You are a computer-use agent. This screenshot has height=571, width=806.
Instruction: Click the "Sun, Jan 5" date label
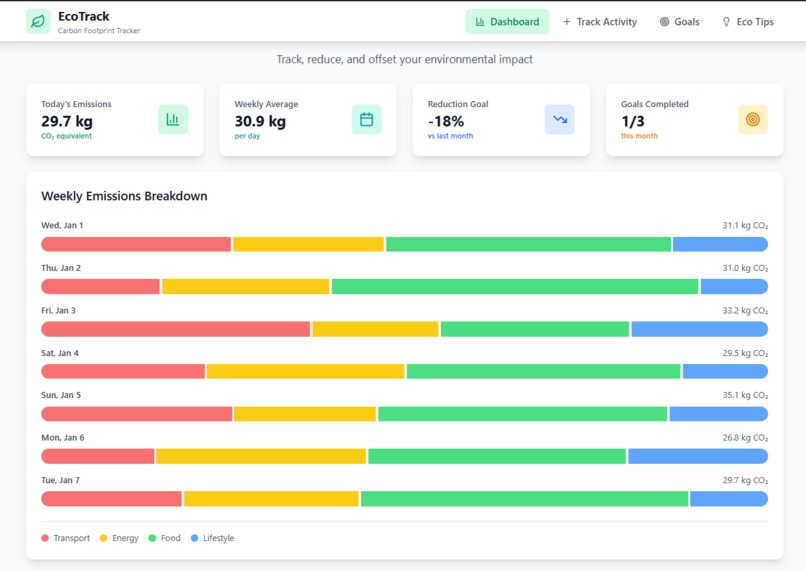tap(61, 395)
